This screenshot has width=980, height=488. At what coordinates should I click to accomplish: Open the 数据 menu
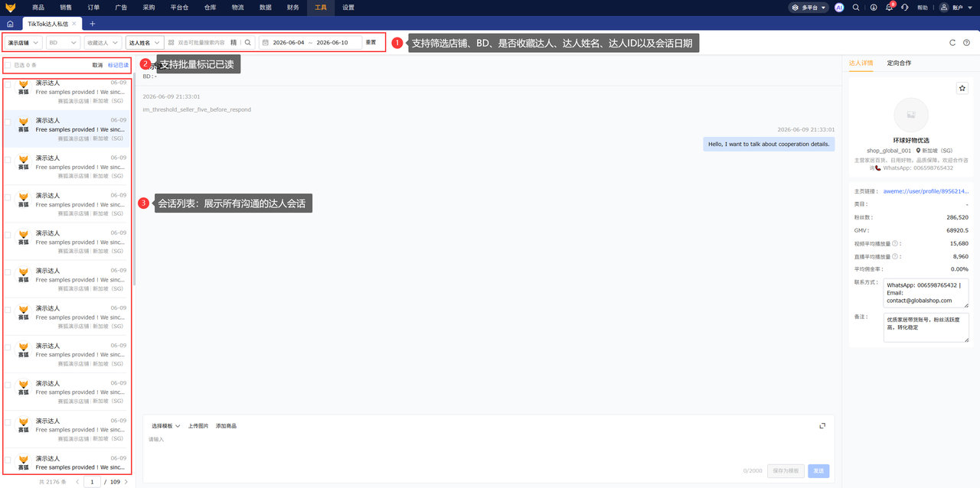pyautogui.click(x=265, y=7)
